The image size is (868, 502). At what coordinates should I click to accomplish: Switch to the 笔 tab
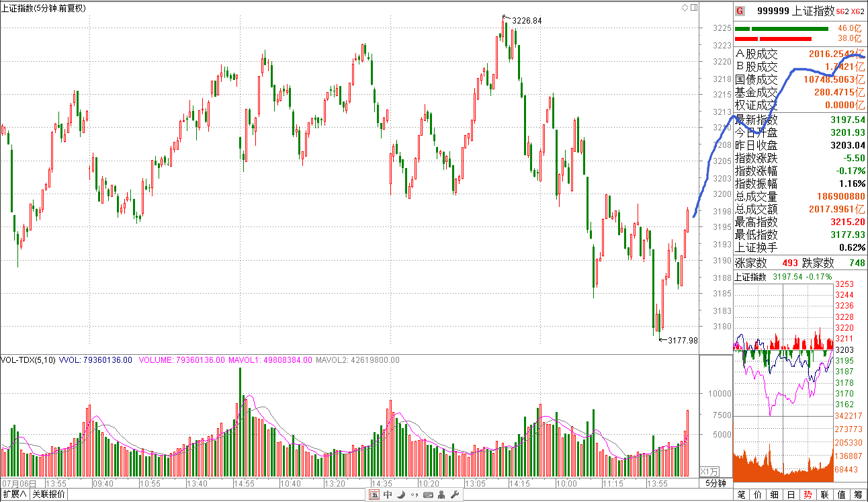(x=742, y=495)
